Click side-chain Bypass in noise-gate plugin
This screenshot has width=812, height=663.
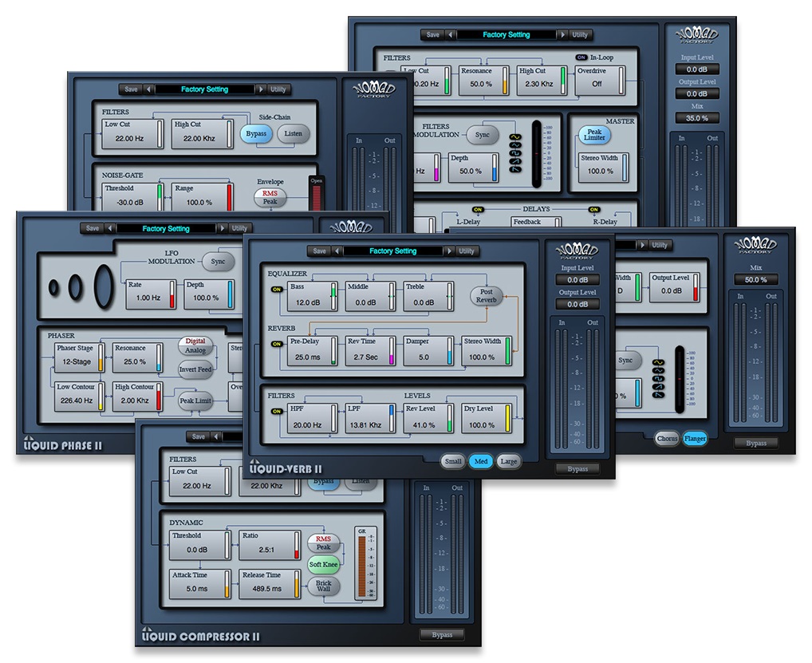256,133
